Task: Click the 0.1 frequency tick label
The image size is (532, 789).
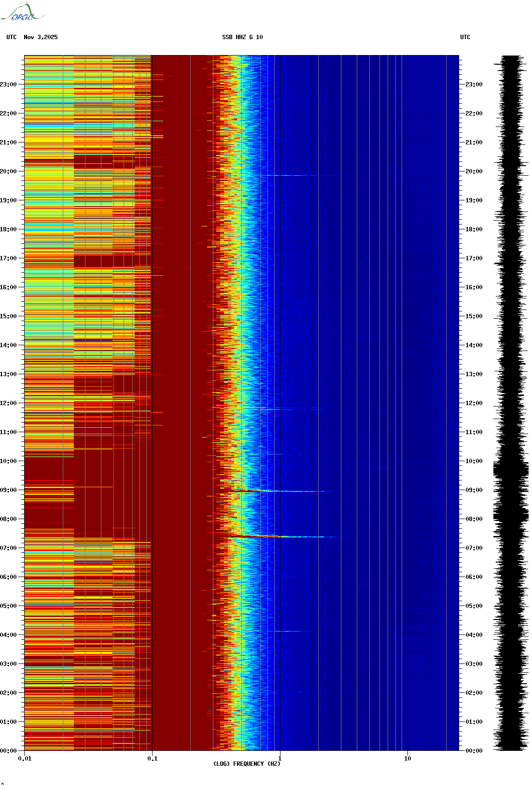Action: 152,758
